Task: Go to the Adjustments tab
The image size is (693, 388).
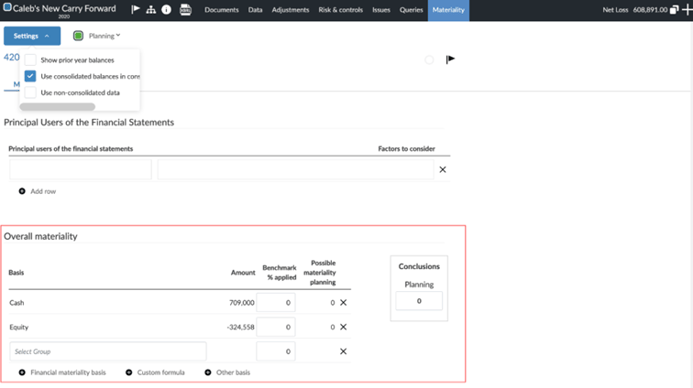Action: click(290, 10)
